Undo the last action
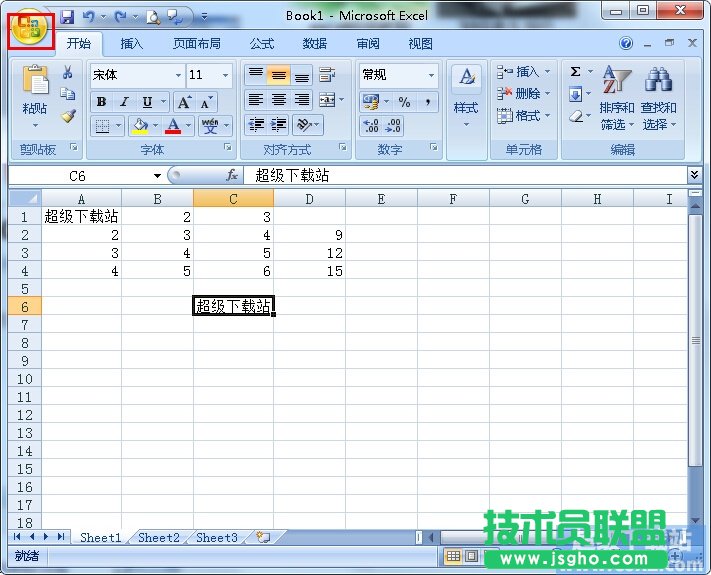This screenshot has width=711, height=575. [88, 17]
